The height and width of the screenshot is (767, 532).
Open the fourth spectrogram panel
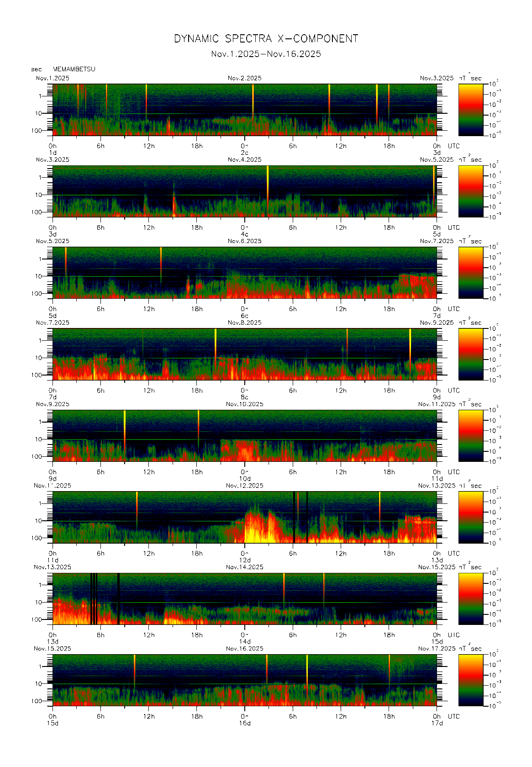[244, 354]
